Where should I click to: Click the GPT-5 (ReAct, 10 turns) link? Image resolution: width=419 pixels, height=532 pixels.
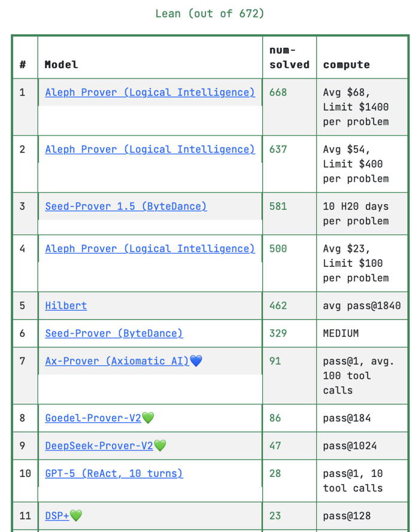114,473
